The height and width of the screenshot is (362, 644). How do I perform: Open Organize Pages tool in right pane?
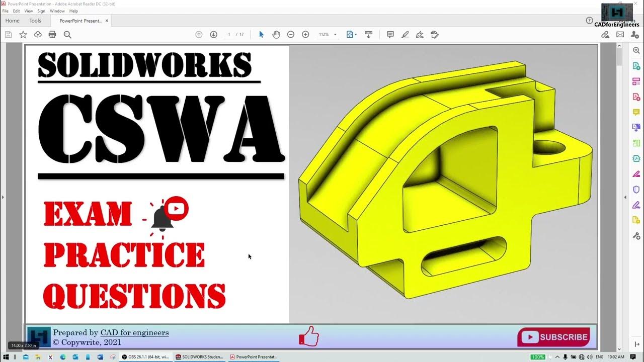pos(636,81)
